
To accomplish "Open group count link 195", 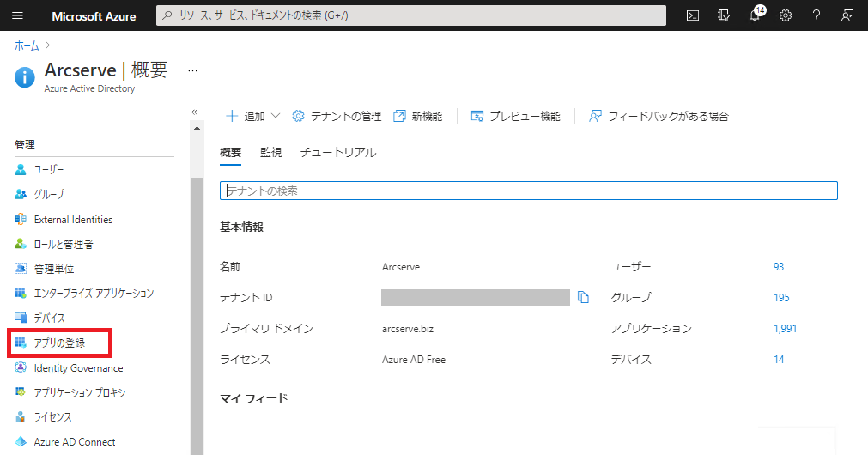I will (x=781, y=298).
